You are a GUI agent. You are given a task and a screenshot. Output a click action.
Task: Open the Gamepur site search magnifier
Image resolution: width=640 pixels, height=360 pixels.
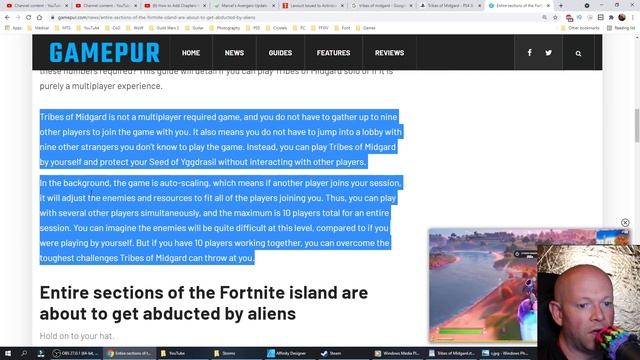tap(578, 53)
